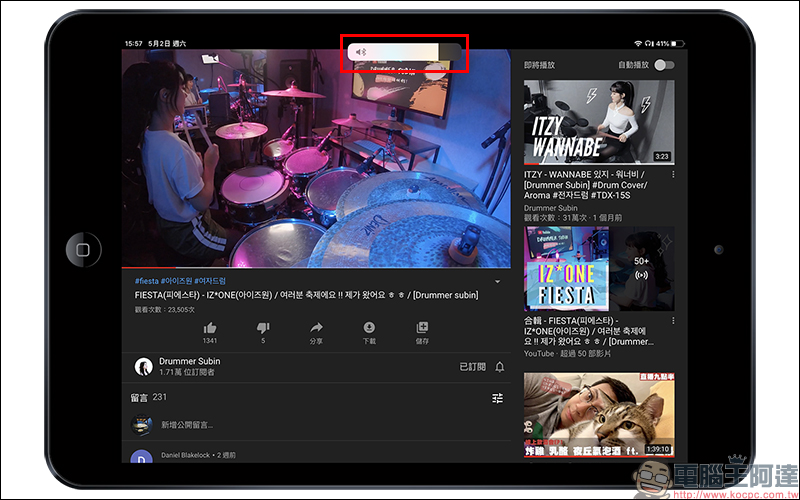Open Drummer Subin channel avatar
This screenshot has width=800, height=500.
click(143, 366)
